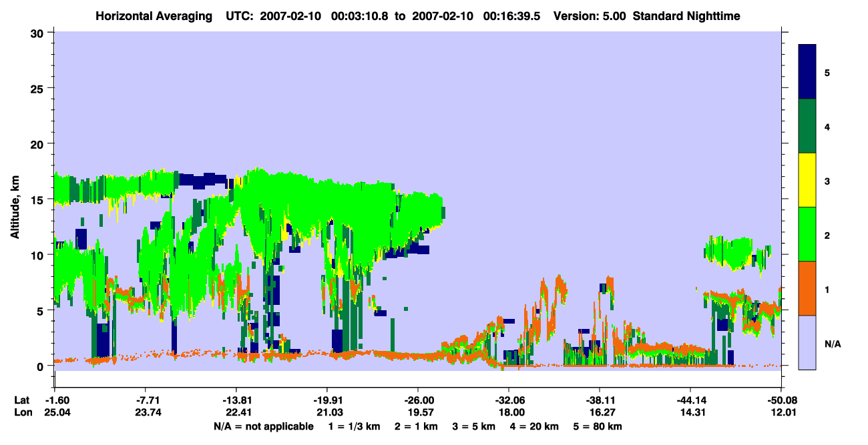868x445 pixels.
Task: Click 'Standard Nighttime' in the title
Action: pyautogui.click(x=686, y=15)
